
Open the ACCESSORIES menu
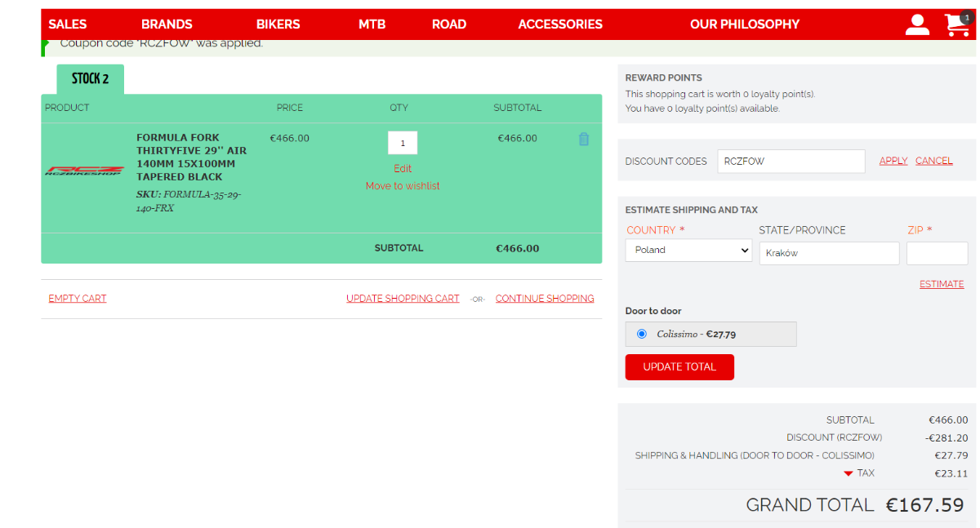point(559,24)
